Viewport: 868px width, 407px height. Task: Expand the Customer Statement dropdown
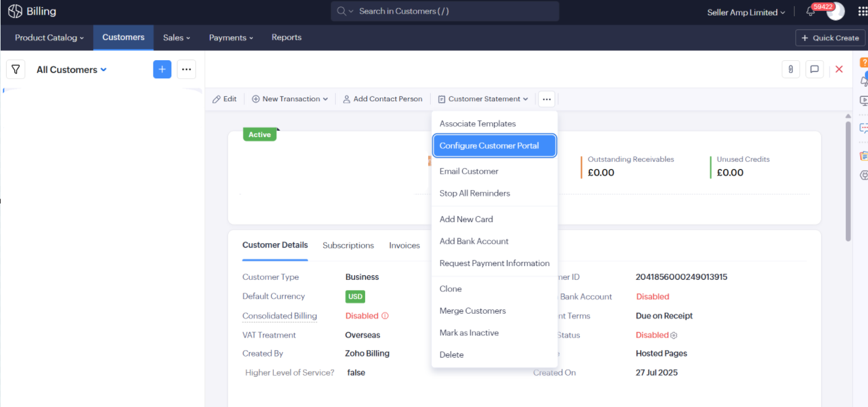(483, 99)
